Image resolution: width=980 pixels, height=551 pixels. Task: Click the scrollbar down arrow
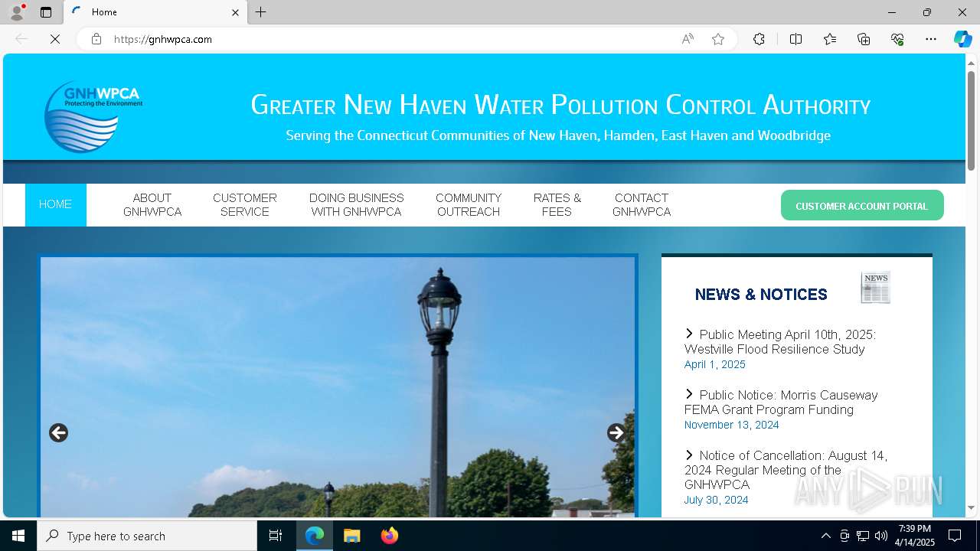(971, 508)
